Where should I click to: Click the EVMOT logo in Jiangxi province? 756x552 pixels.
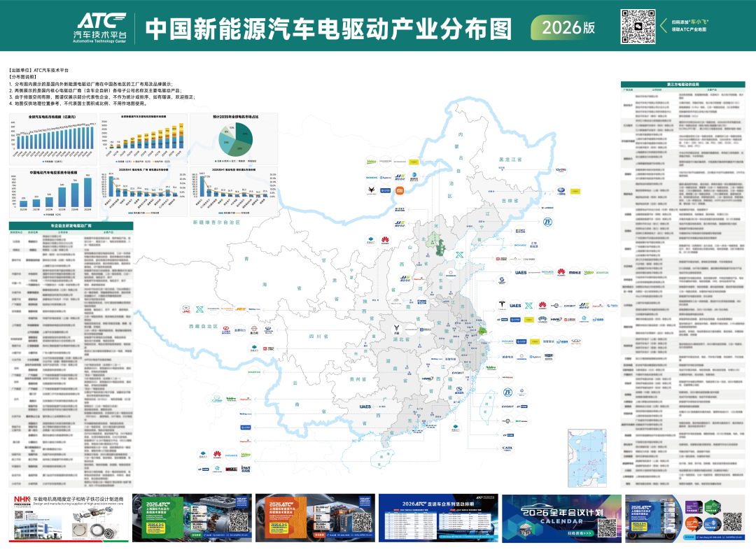458,372
